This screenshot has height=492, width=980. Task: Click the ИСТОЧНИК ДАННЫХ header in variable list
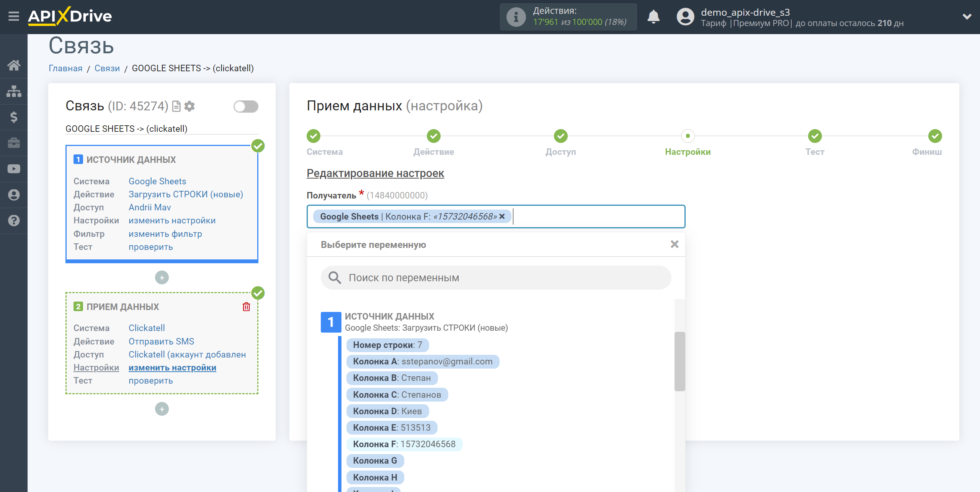[x=389, y=317]
